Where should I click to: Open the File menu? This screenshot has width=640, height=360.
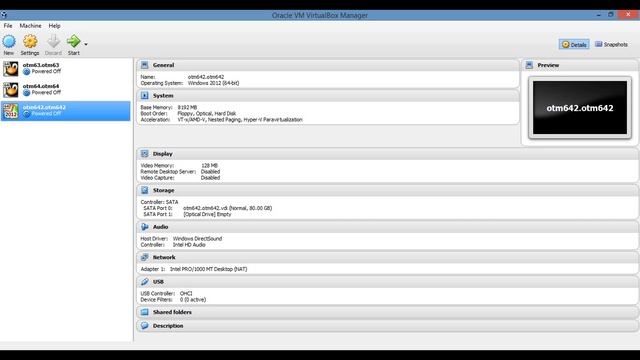(8, 26)
